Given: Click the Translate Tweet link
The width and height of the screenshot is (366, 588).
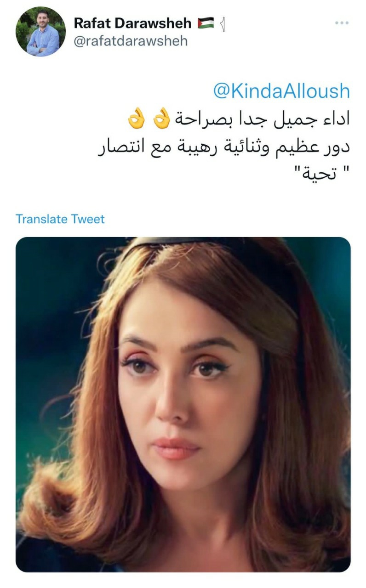Looking at the screenshot, I should click(x=60, y=219).
